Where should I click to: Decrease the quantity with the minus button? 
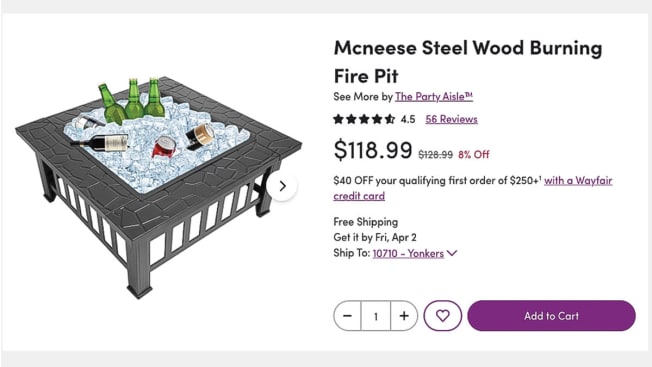pos(348,316)
